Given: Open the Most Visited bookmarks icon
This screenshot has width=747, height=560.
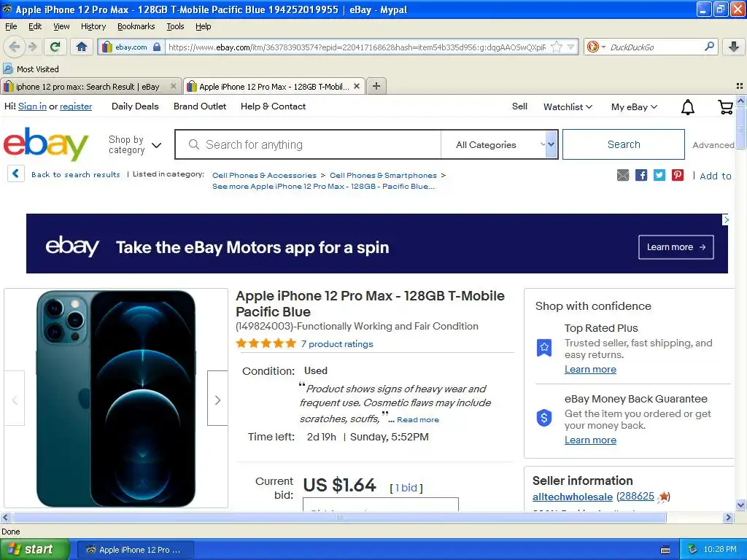Looking at the screenshot, I should pyautogui.click(x=7, y=69).
